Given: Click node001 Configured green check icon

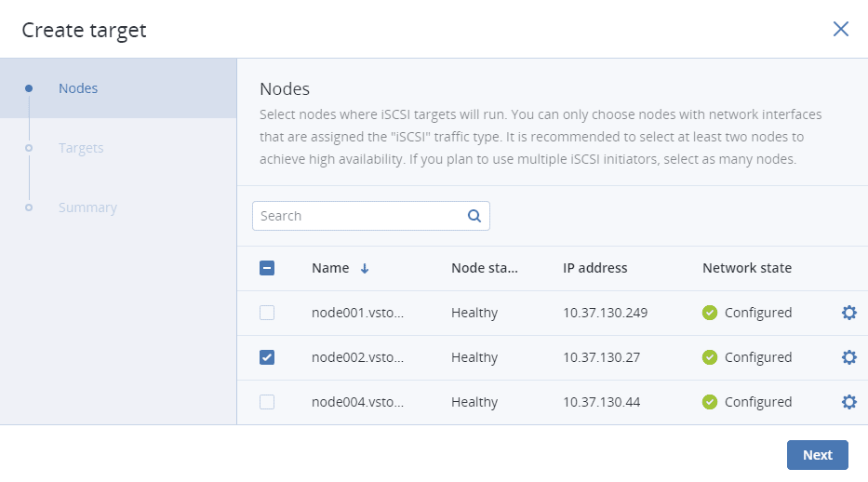Looking at the screenshot, I should (x=710, y=313).
